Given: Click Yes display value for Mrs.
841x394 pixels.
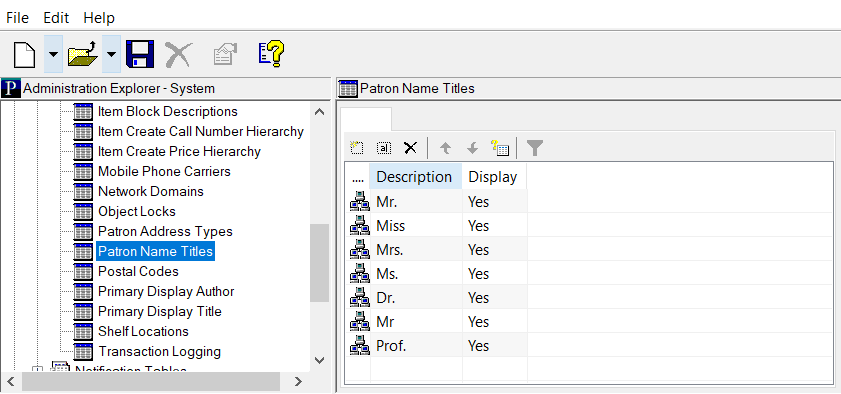Looking at the screenshot, I should [x=478, y=250].
